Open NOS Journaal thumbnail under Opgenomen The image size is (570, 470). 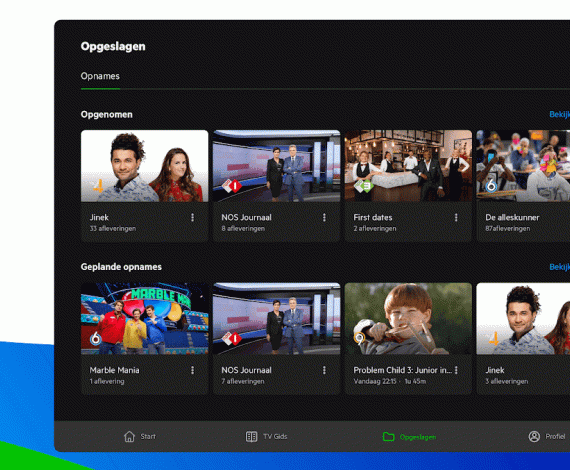tap(277, 166)
